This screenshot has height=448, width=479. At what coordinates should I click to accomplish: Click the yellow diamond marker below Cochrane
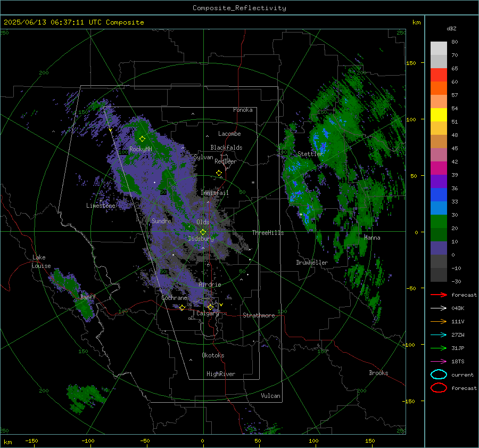[x=182, y=307]
